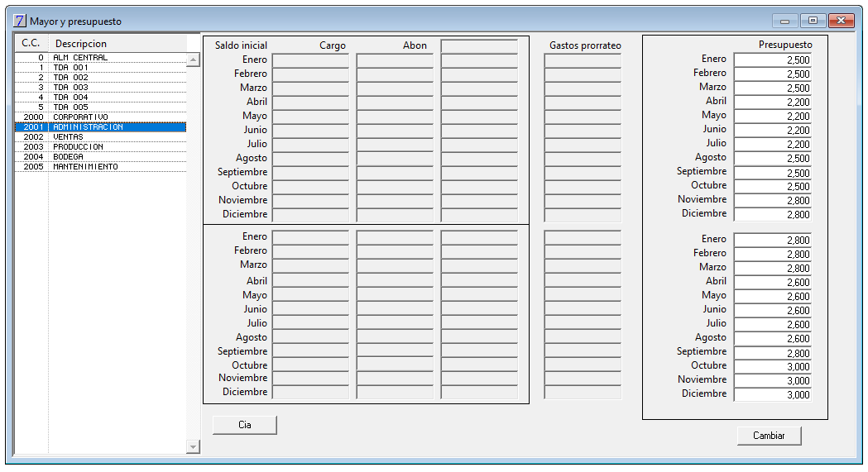This screenshot has height=472, width=868.
Task: Click first-year Septiembre Presupuesto field
Action: point(772,173)
